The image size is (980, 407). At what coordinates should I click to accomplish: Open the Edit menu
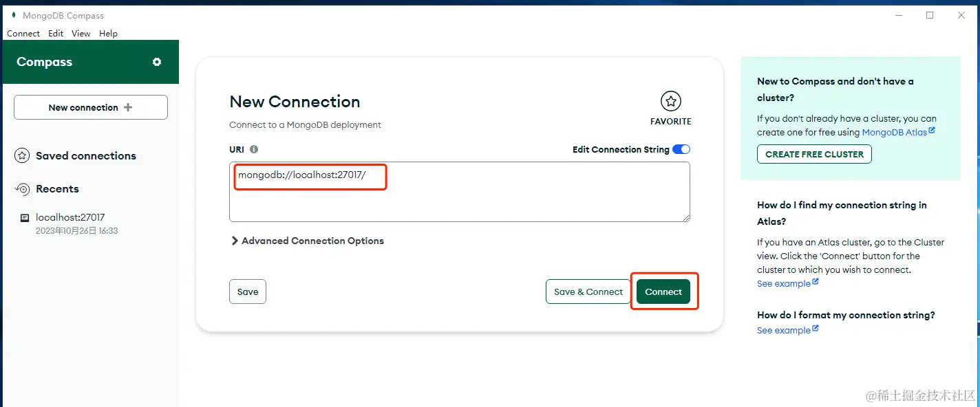click(x=56, y=33)
